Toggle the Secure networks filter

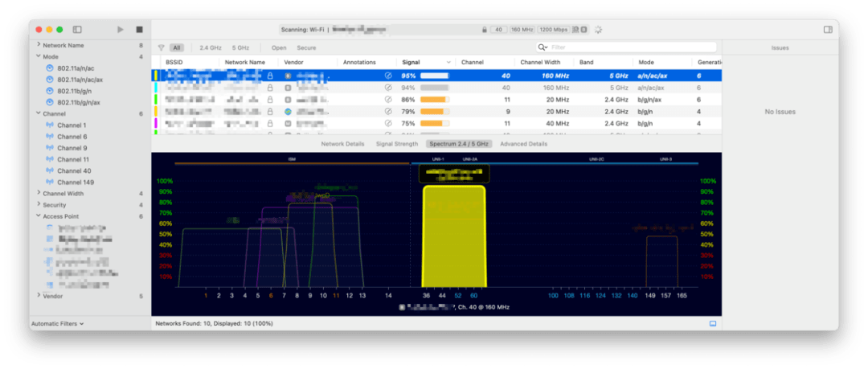click(x=306, y=48)
